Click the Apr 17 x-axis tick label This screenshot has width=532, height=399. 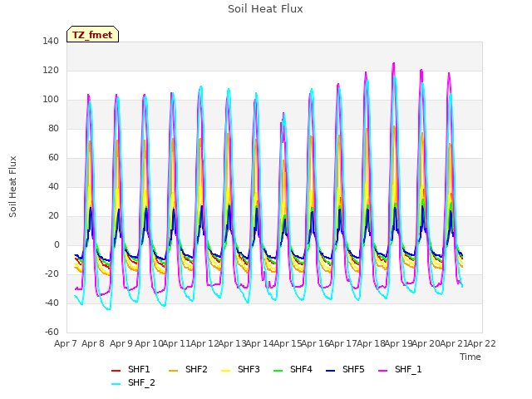click(x=343, y=343)
